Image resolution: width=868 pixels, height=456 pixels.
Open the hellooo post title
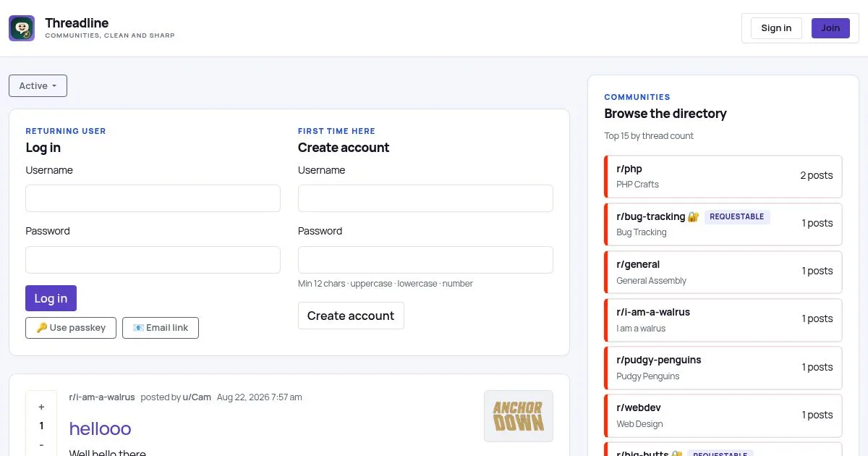click(x=100, y=428)
